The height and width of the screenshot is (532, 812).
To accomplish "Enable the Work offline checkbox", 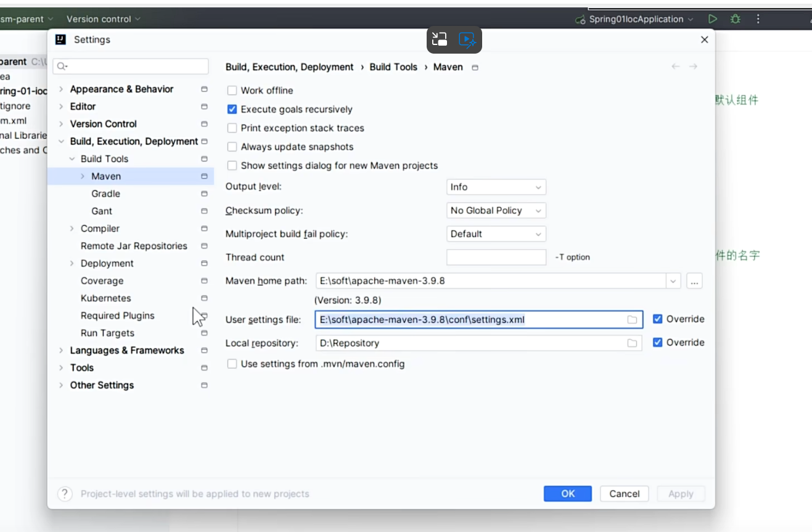I will 232,91.
